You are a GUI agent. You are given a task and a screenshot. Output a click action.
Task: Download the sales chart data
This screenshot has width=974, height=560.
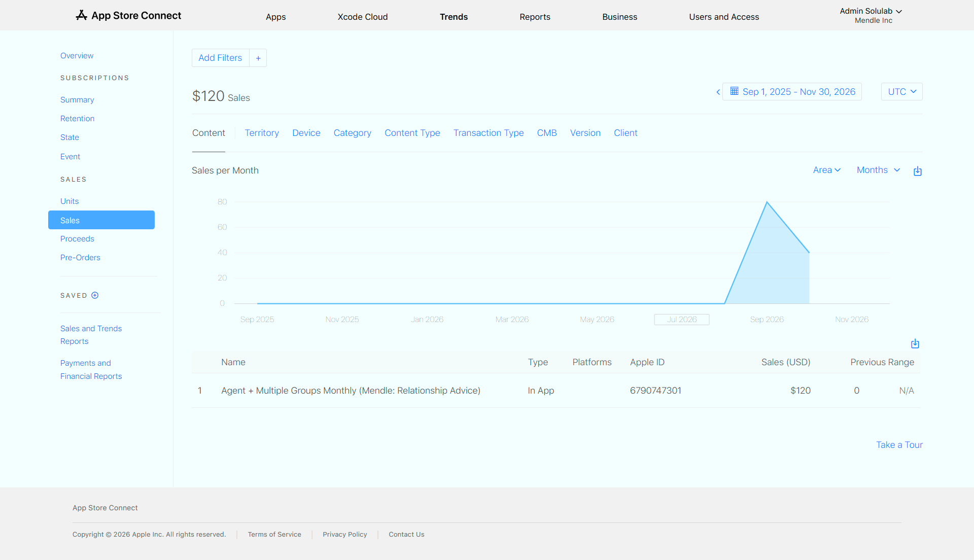(917, 171)
